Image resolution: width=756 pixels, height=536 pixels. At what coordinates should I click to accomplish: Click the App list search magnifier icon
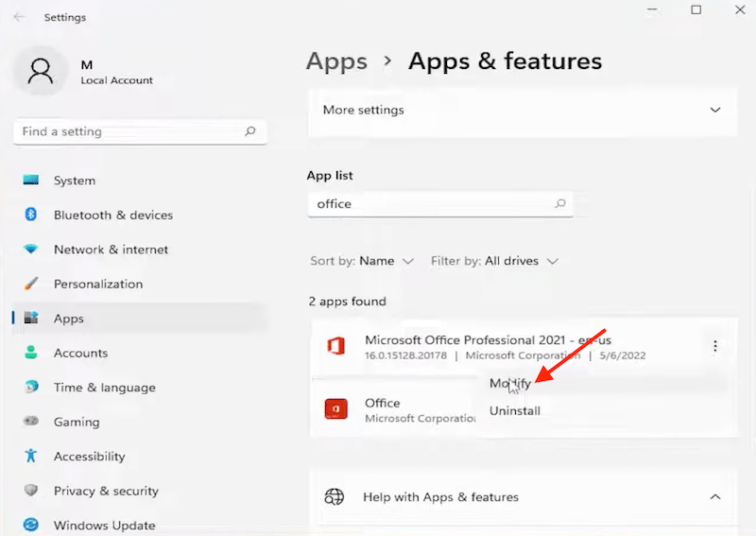559,203
